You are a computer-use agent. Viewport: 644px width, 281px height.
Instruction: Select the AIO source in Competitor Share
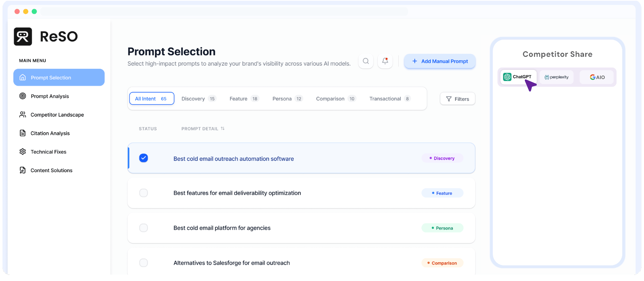tap(597, 77)
